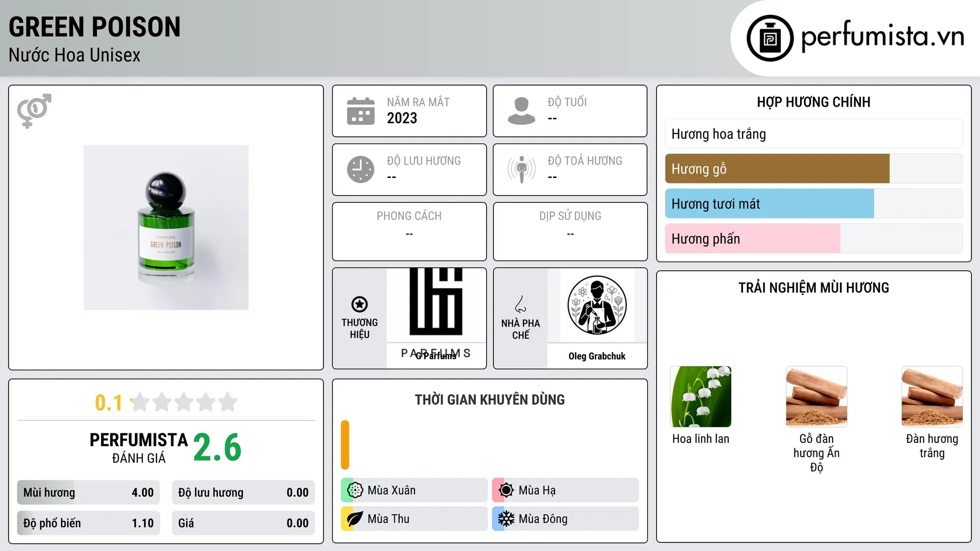Select the Mùa Hạ season label
980x551 pixels.
[x=537, y=490]
